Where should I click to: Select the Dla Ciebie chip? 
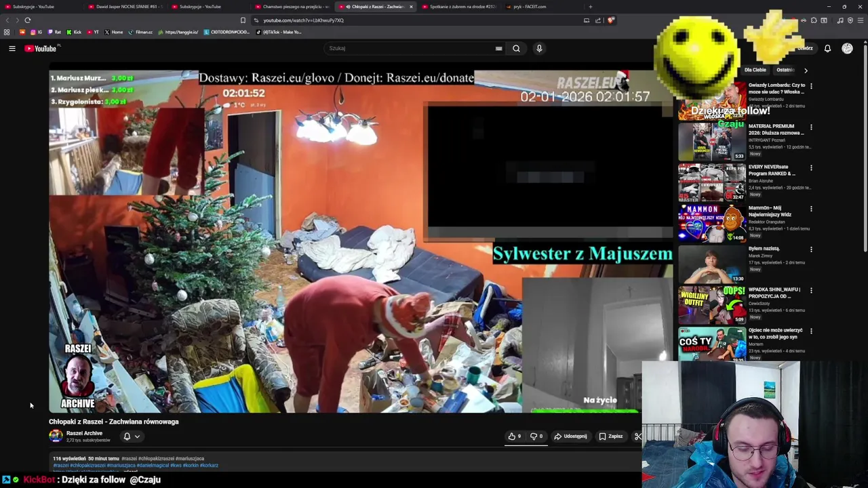pyautogui.click(x=755, y=70)
